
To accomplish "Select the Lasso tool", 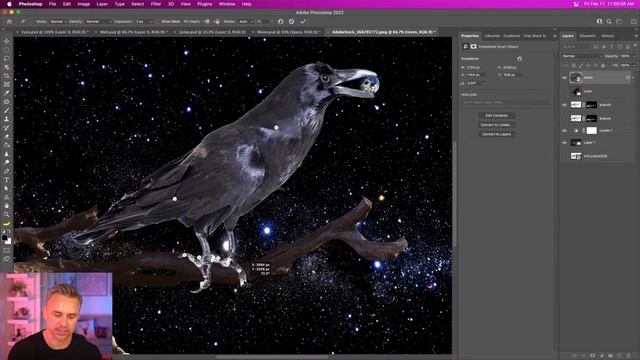I will pos(7,58).
